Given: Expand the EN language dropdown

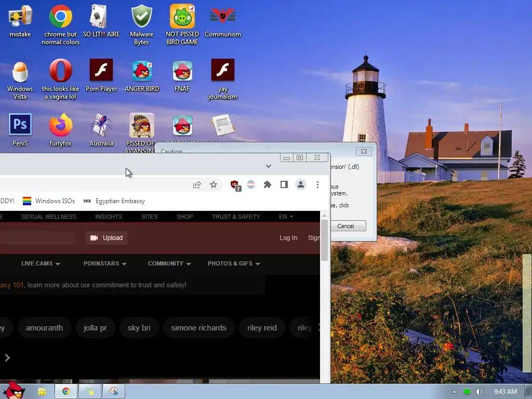Looking at the screenshot, I should pos(286,217).
